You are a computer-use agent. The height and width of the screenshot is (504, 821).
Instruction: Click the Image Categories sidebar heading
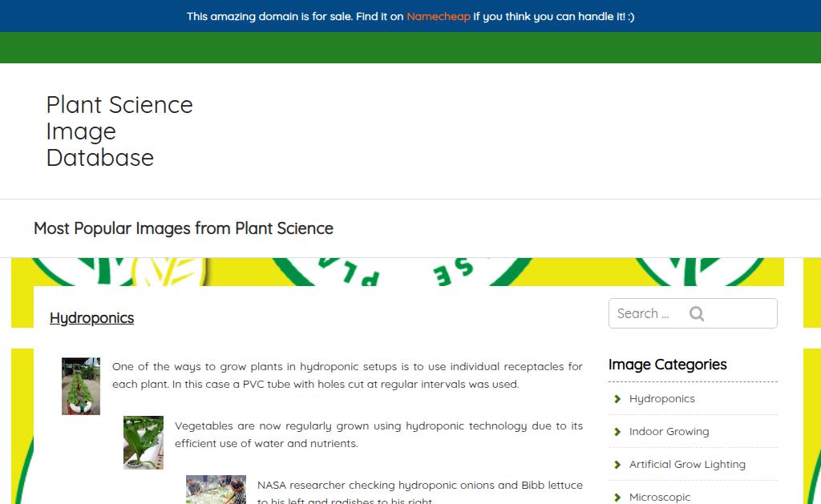click(667, 365)
